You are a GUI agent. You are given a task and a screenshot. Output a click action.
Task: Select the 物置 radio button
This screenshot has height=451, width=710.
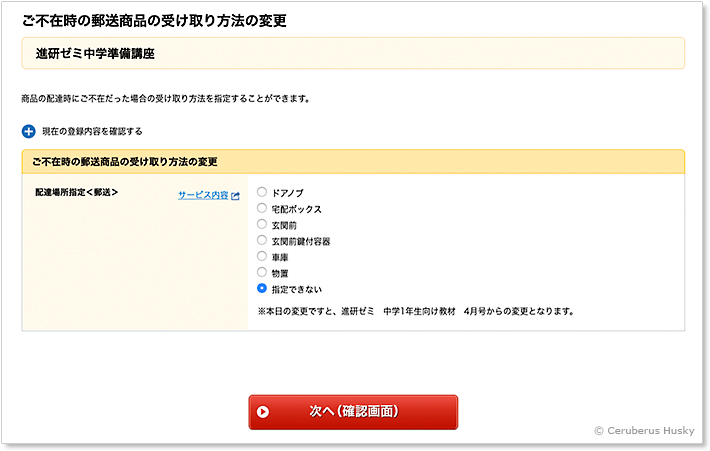coord(262,272)
